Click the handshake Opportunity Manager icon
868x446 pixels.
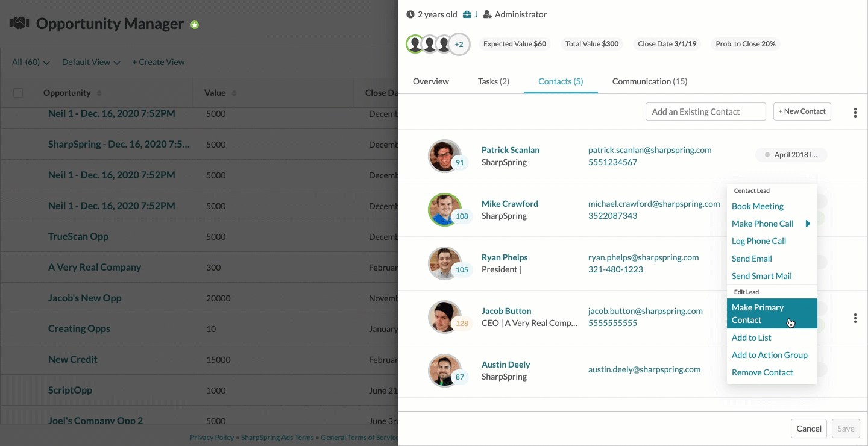click(19, 24)
